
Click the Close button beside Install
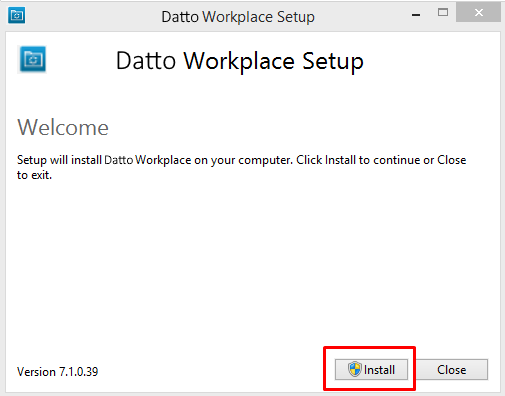coord(452,369)
